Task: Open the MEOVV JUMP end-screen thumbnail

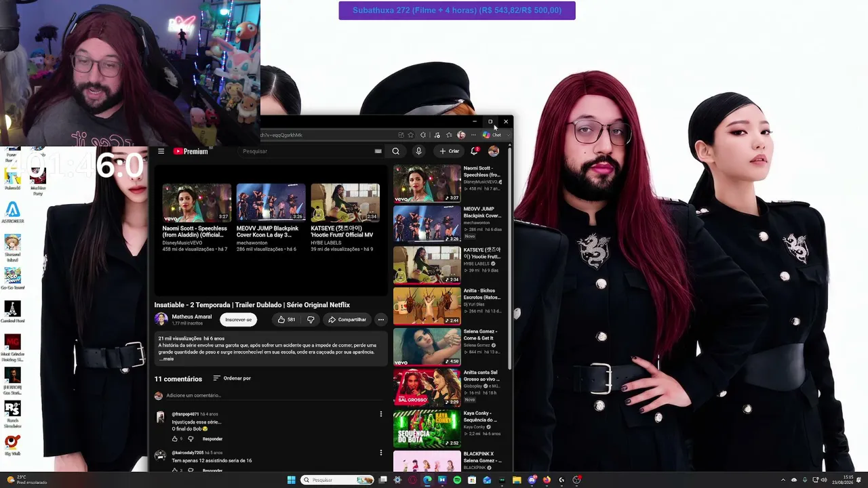Action: pos(271,202)
